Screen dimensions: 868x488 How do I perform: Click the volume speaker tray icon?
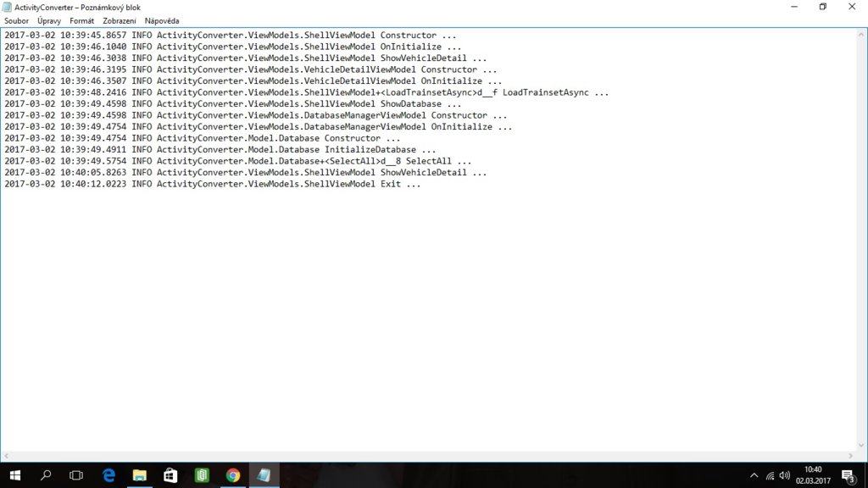(x=785, y=475)
